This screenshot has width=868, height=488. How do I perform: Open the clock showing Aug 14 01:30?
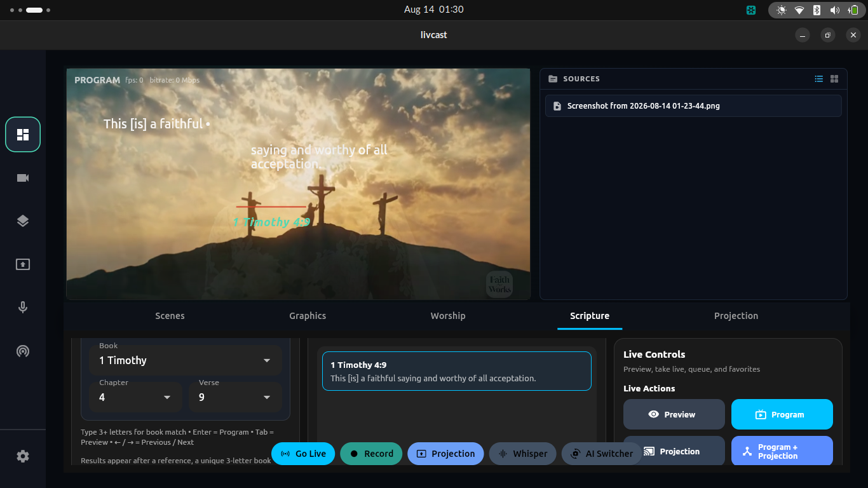pyautogui.click(x=434, y=10)
